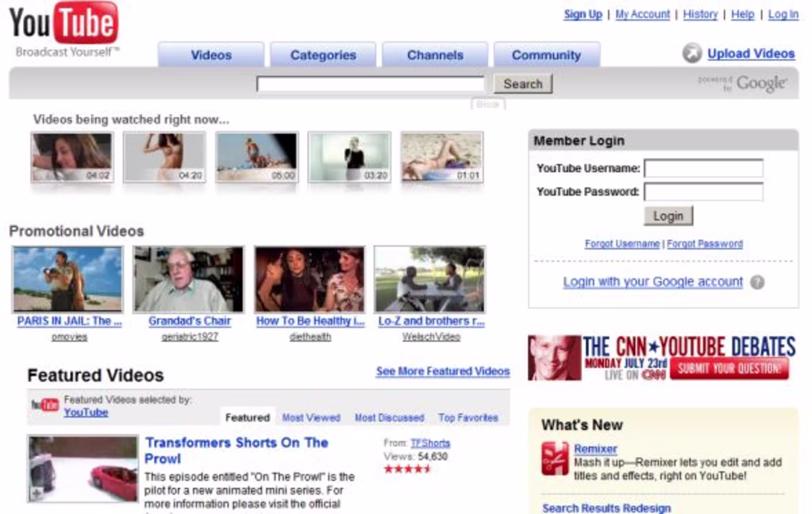Click the Search button
The width and height of the screenshot is (812, 514).
pos(523,84)
